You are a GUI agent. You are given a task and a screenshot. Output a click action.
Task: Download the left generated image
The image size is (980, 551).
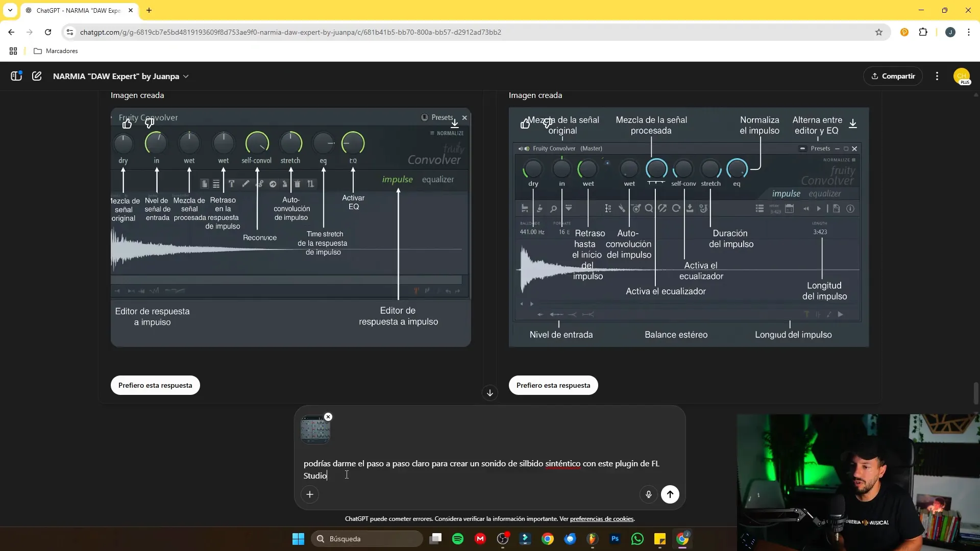[x=454, y=123]
